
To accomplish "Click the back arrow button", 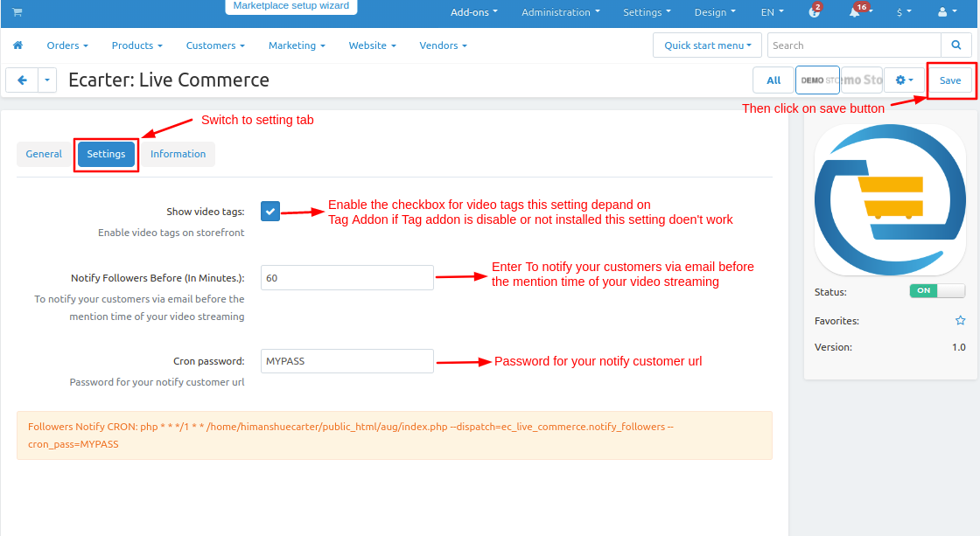I will 22,80.
